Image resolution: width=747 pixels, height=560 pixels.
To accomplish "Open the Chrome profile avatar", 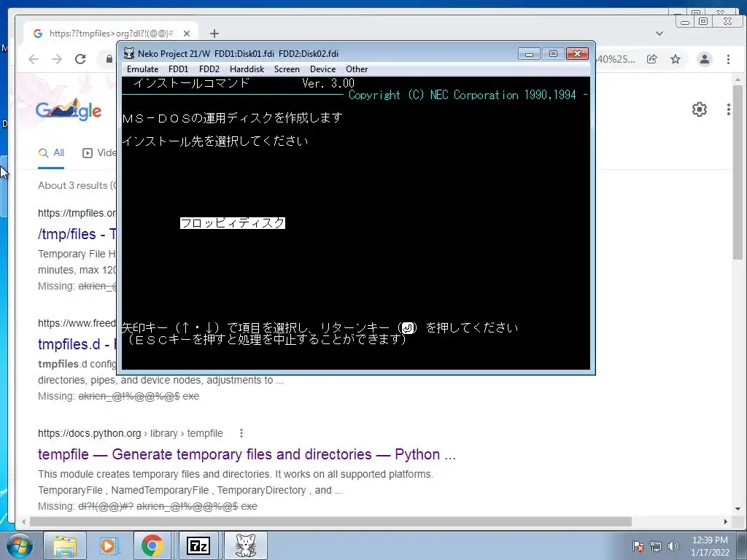I will 704,59.
